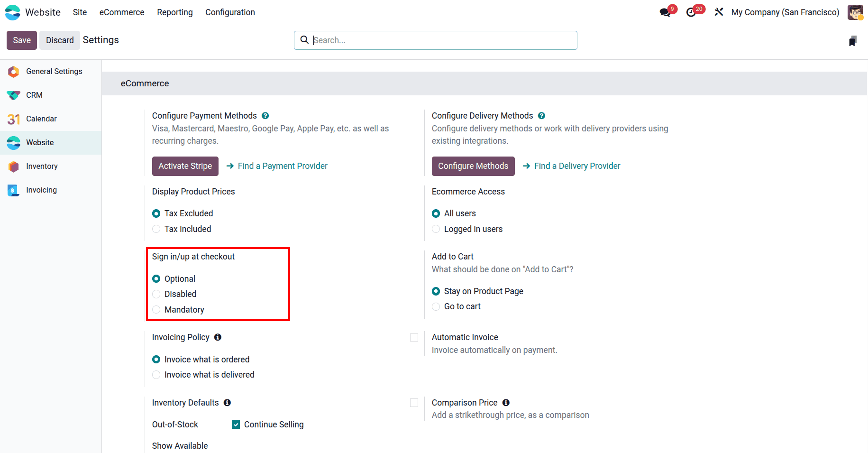Select Tax Included radio option
The height and width of the screenshot is (453, 868).
[x=156, y=229]
